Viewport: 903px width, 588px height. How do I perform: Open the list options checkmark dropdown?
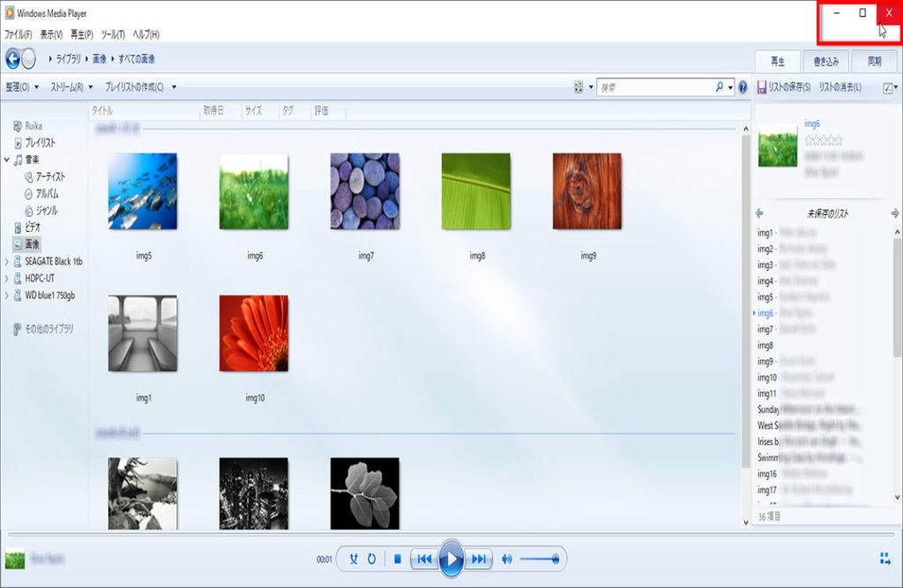click(x=888, y=87)
